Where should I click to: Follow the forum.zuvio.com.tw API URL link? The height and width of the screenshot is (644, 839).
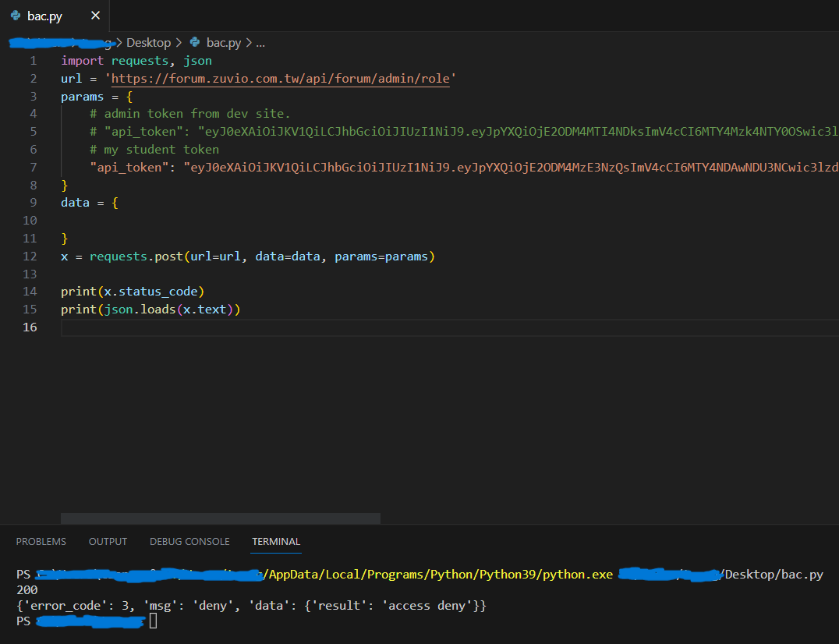(281, 79)
